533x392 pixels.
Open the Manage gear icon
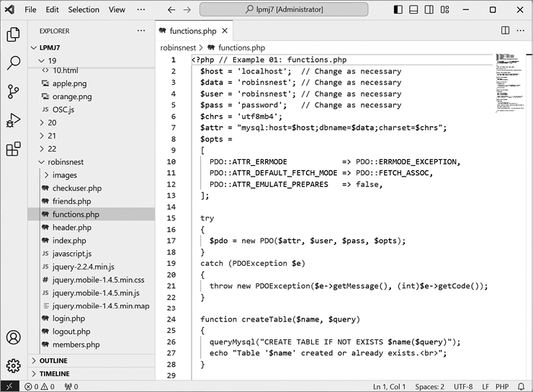[13, 365]
